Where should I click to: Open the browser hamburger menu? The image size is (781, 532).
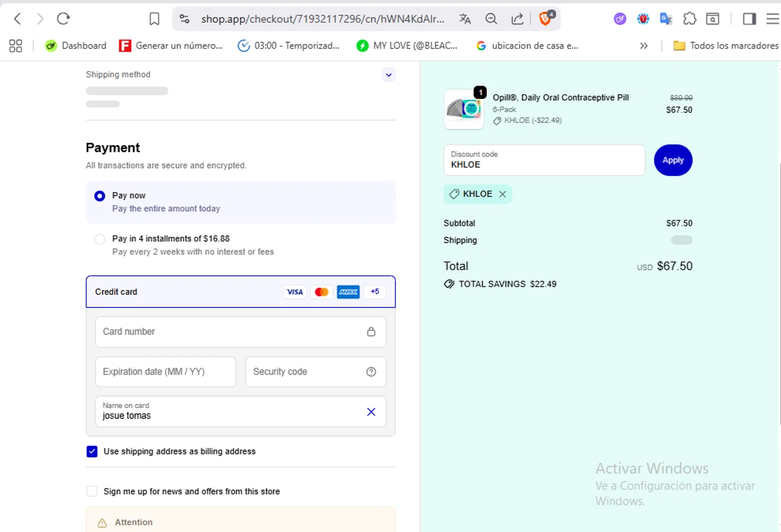(x=773, y=19)
